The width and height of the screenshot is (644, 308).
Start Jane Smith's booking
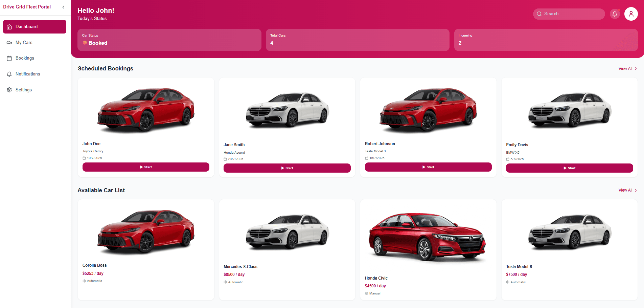287,168
